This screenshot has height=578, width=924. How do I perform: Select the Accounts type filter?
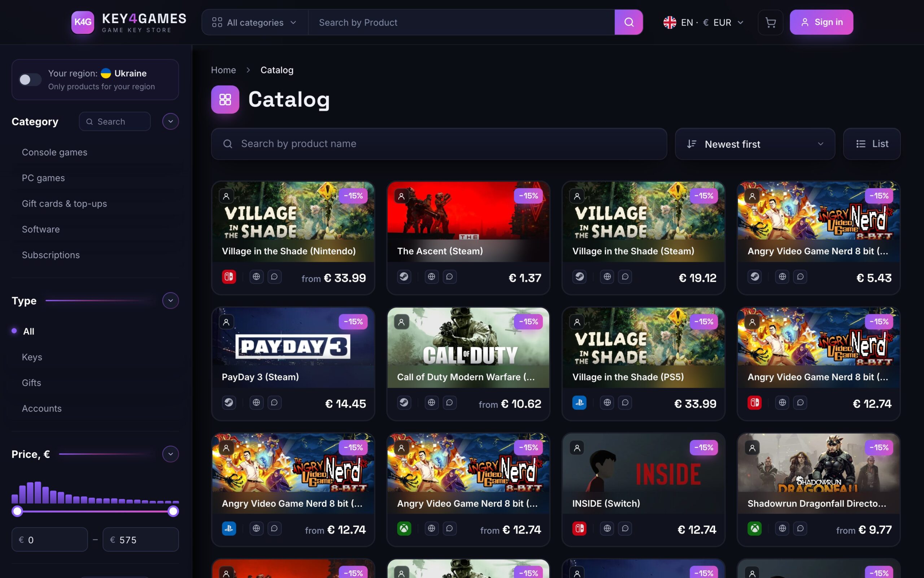coord(42,408)
